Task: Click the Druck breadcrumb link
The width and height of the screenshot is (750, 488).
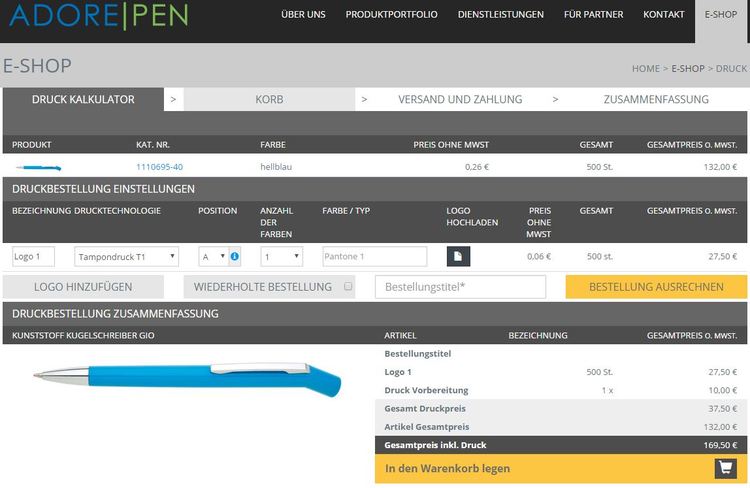Action: point(731,68)
